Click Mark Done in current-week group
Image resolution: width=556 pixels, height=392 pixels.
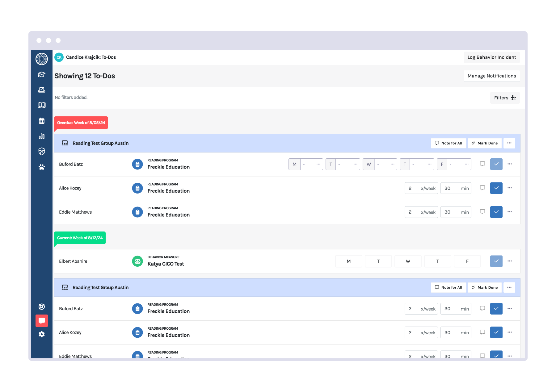[x=485, y=287]
